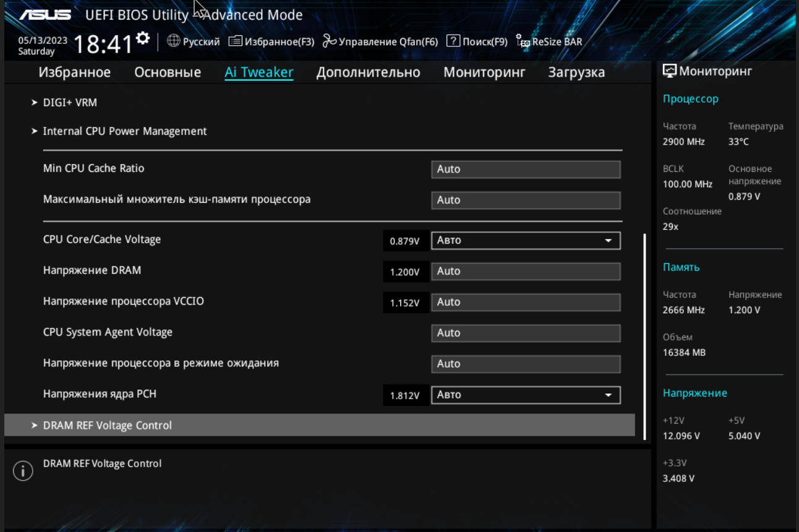Click the settings list scrollbar

(x=645, y=336)
